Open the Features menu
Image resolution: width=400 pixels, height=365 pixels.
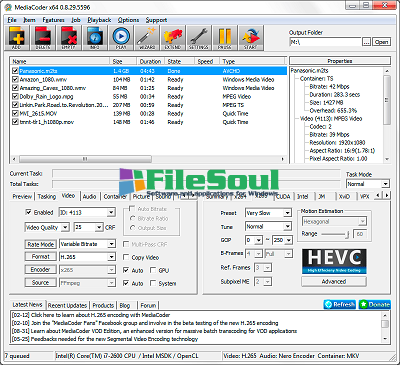coord(53,20)
